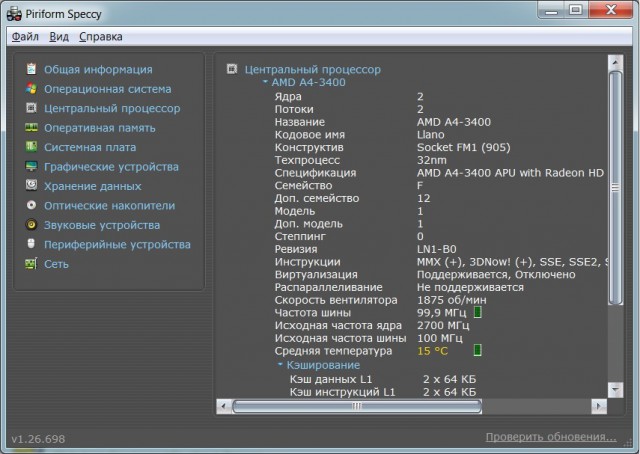Open Графические устройства section
640x454 pixels.
tap(111, 167)
